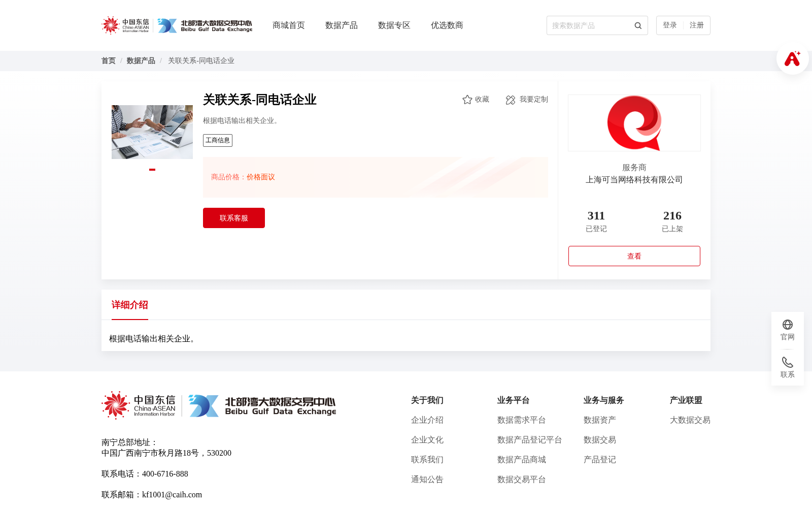This screenshot has height=508, width=812.
Task: Open the 优选数商 nav menu
Action: click(447, 25)
